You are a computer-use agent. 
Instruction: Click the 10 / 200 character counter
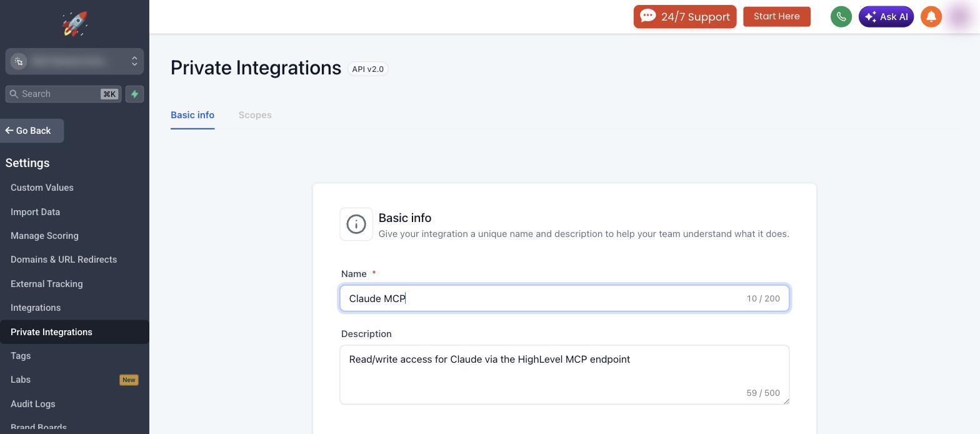tap(763, 298)
